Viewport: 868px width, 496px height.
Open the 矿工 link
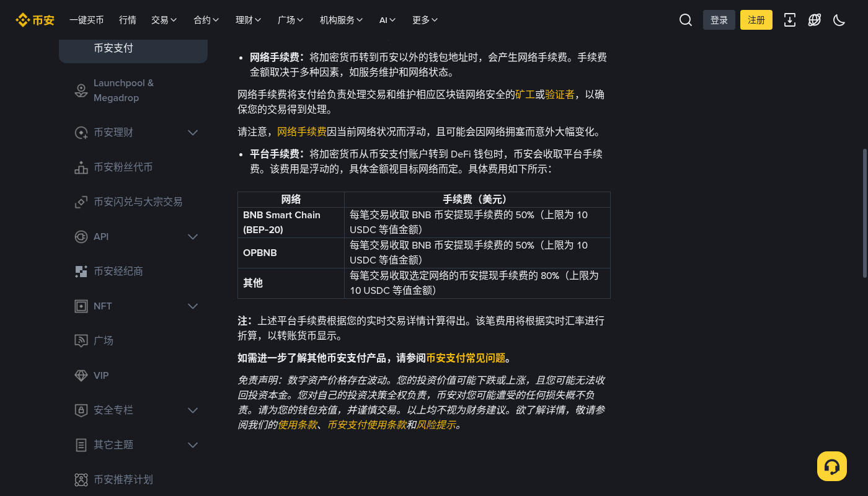pyautogui.click(x=525, y=95)
